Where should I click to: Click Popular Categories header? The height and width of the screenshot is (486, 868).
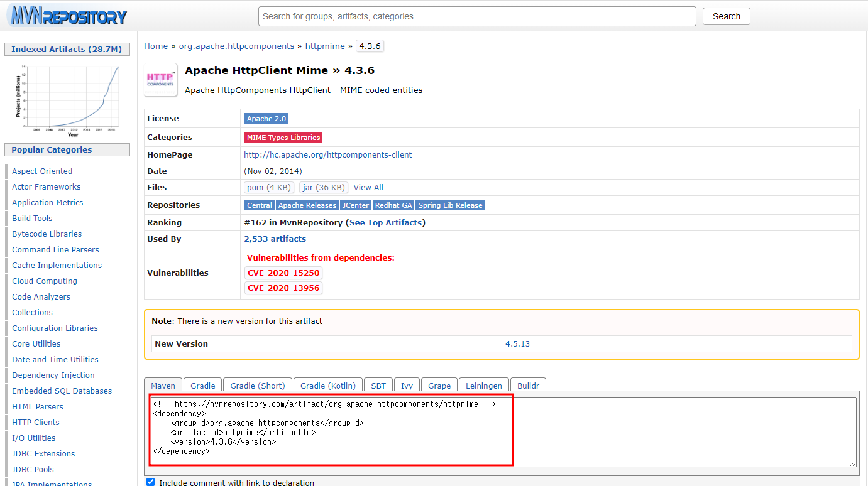[67, 150]
